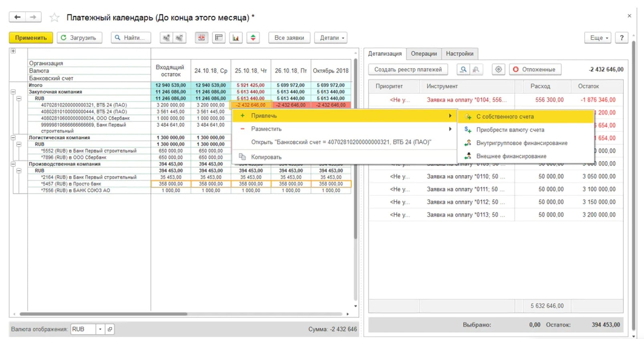This screenshot has width=644, height=339.
Task: Click the Инструмент column header
Action: pos(467,86)
